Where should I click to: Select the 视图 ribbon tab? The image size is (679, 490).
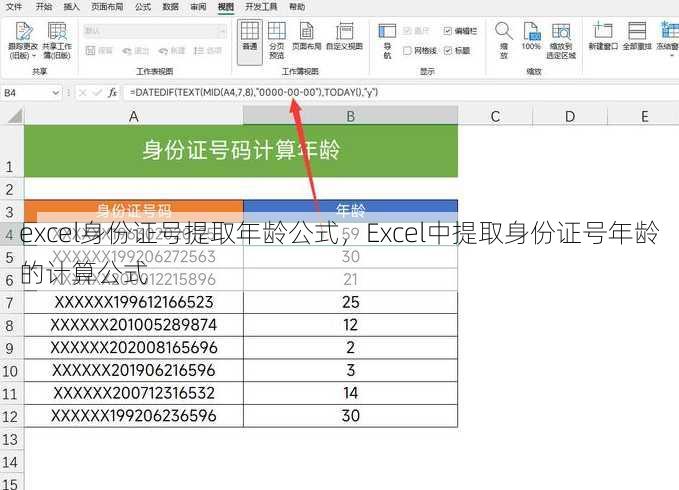point(226,6)
